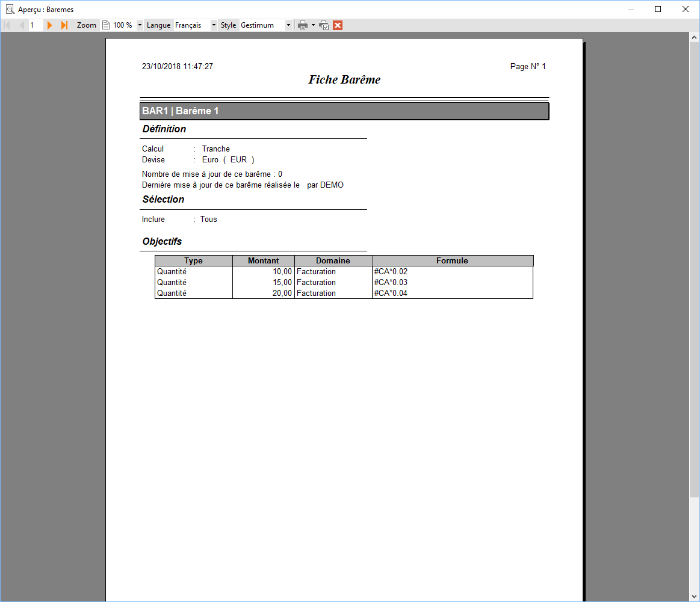Open the Style dropdown arrow

[x=288, y=25]
